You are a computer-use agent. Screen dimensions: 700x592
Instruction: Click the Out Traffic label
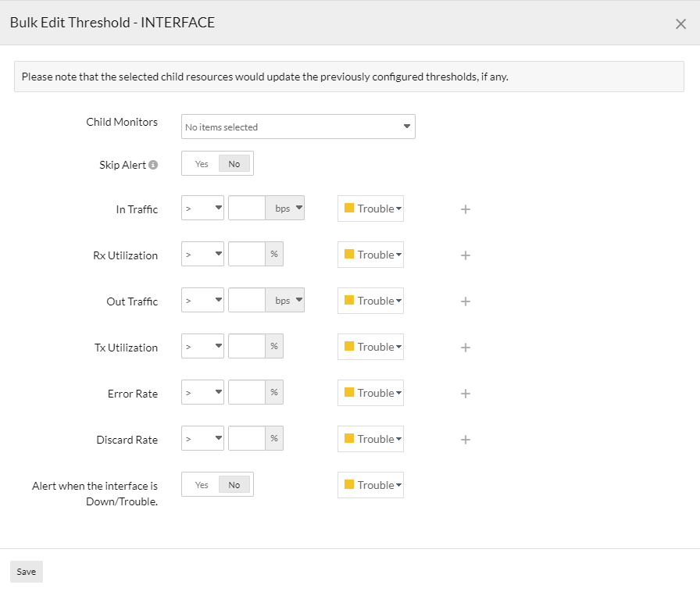coord(132,301)
